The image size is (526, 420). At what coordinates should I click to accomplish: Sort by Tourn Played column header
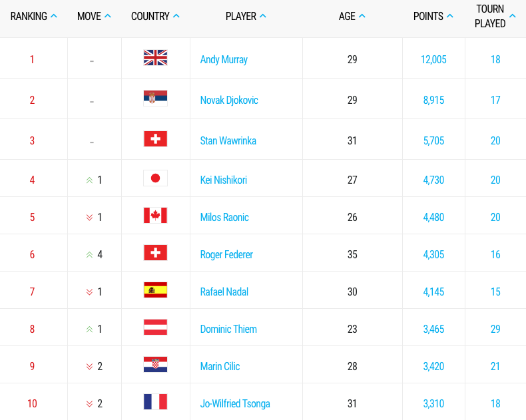coord(495,16)
